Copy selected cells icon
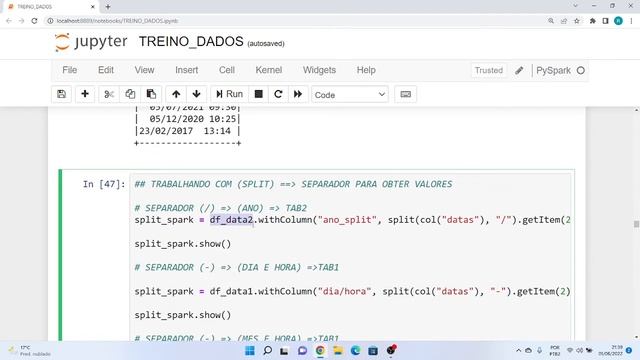Image resolution: width=640 pixels, height=360 pixels. pyautogui.click(x=130, y=94)
